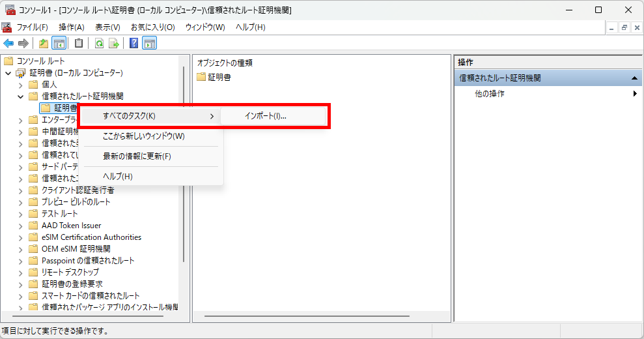Go up one level with folder icon
Image resolution: width=644 pixels, height=339 pixels.
(44, 43)
